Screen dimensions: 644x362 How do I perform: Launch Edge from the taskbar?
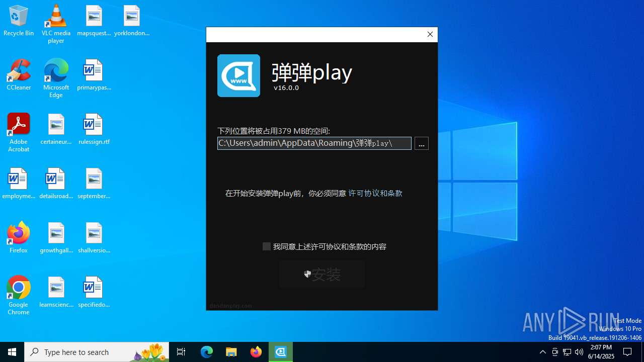pyautogui.click(x=207, y=352)
